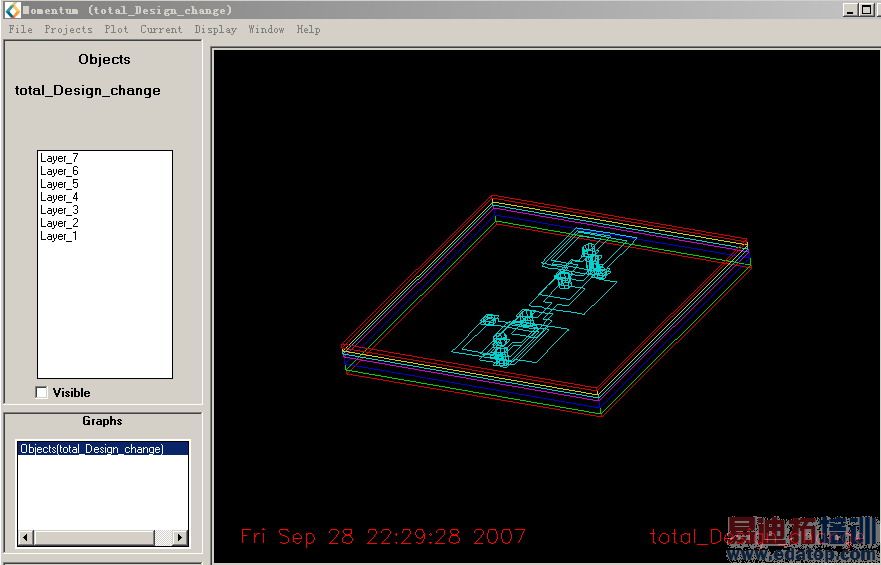
Task: Click the Momentum application icon in title bar
Action: [x=12, y=10]
